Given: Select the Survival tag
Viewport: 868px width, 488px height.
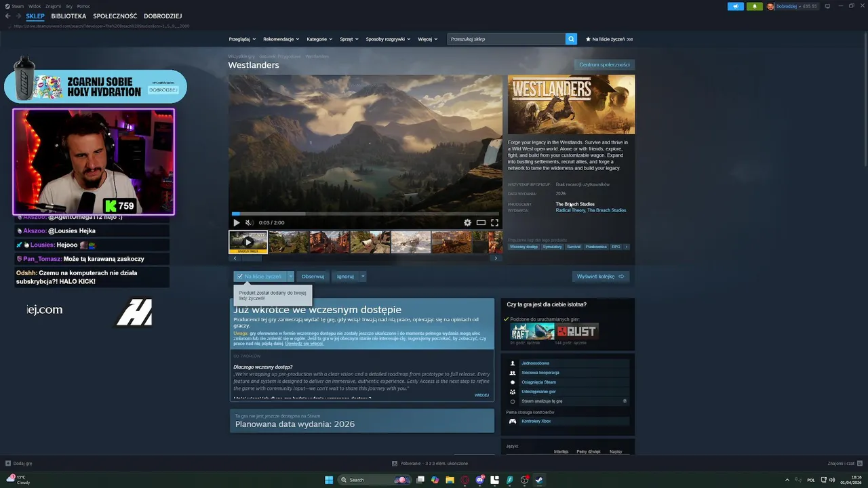Looking at the screenshot, I should point(574,247).
